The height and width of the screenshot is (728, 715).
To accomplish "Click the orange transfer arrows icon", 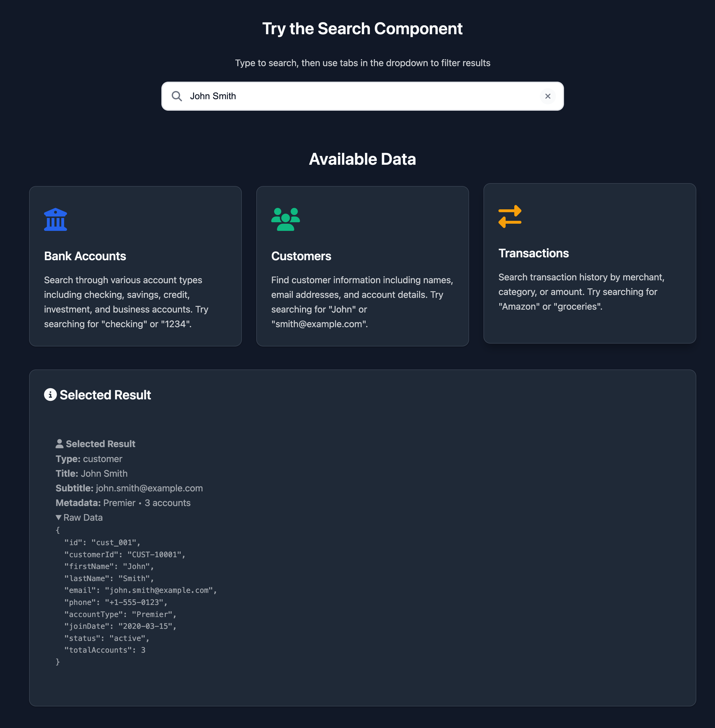I will coord(510,216).
